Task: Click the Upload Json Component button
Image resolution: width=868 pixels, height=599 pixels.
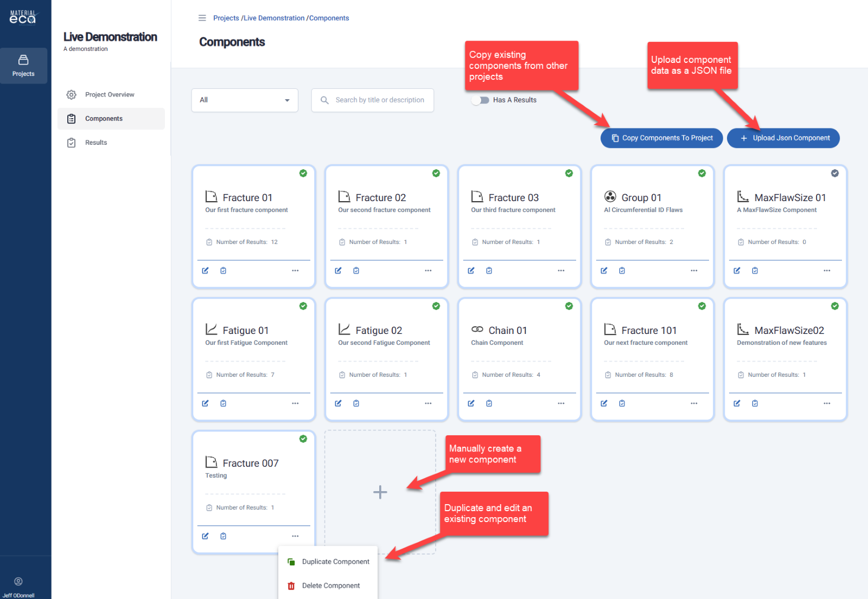Action: pos(783,138)
